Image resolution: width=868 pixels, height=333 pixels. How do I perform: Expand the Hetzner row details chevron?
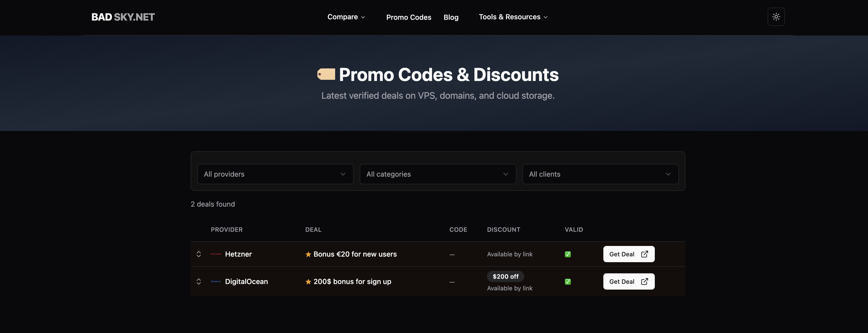(x=198, y=254)
